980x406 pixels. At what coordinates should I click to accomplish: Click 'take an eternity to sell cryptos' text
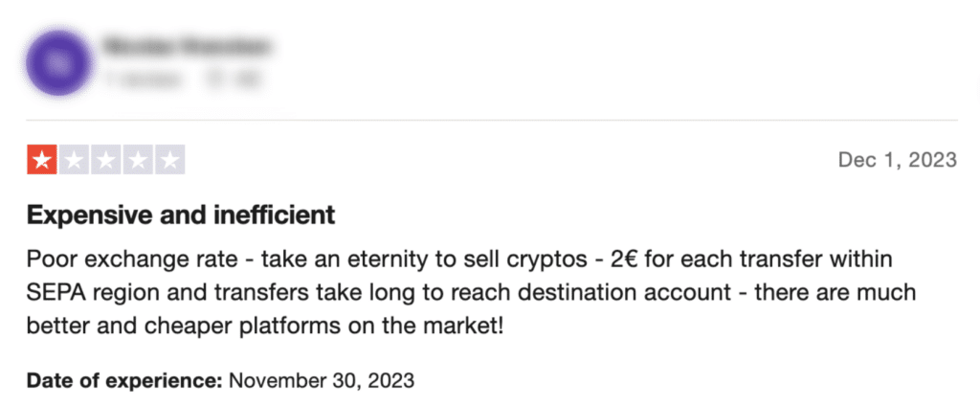pyautogui.click(x=425, y=259)
